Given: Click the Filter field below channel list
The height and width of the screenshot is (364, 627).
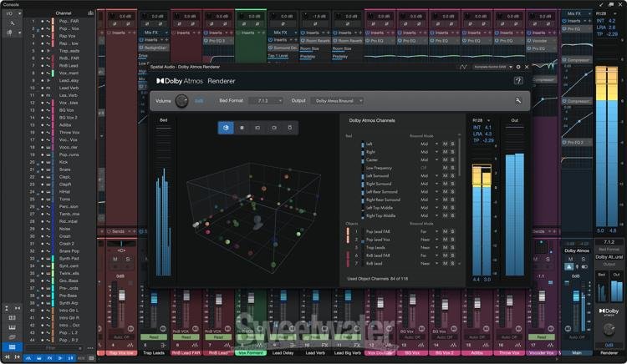Looking at the screenshot, I should point(54,348).
